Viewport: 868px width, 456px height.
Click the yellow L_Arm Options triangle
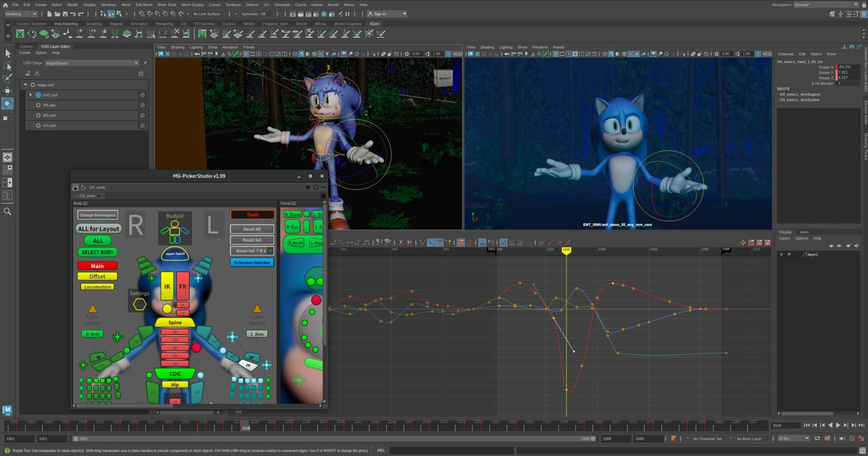point(257,309)
